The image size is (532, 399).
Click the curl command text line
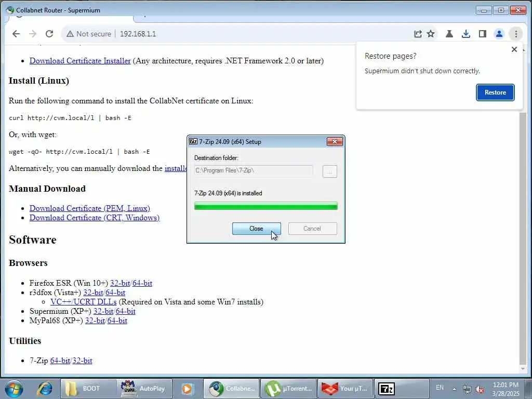(x=70, y=118)
